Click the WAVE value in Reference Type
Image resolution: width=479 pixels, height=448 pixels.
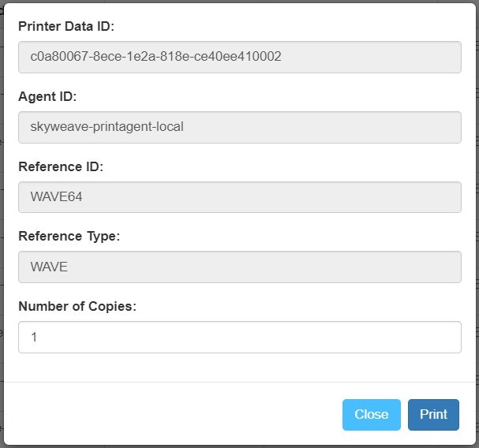(x=49, y=267)
